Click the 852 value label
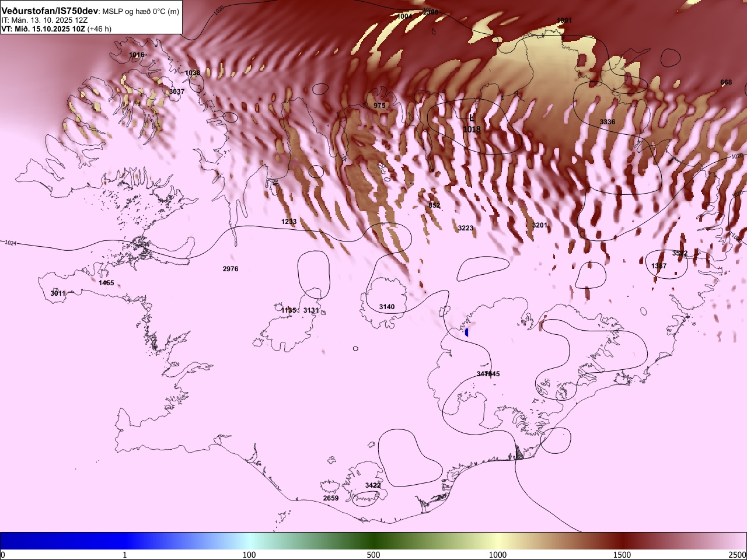747x560 pixels. tap(434, 205)
